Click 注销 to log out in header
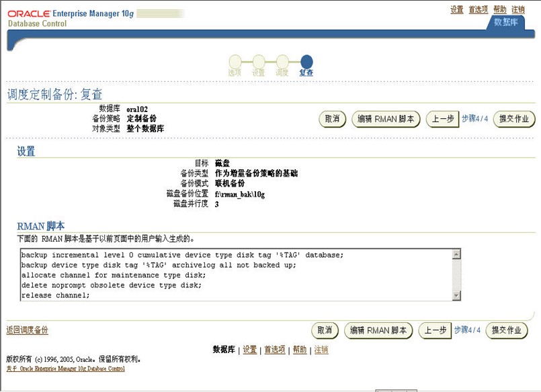 (x=518, y=9)
